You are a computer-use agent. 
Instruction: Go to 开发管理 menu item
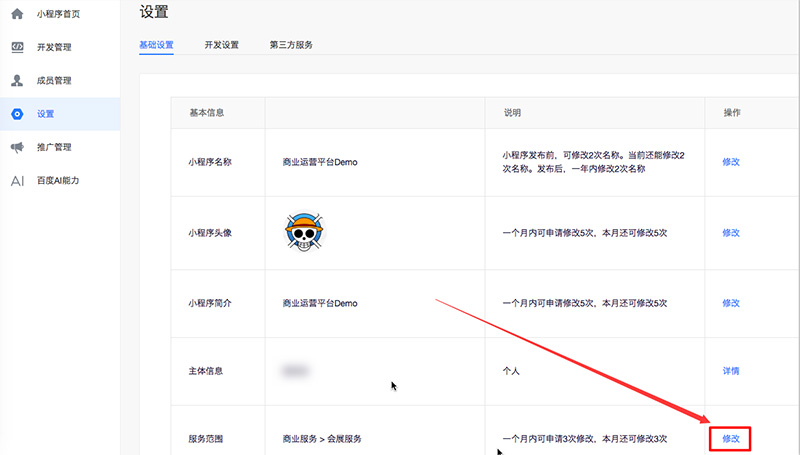(54, 47)
